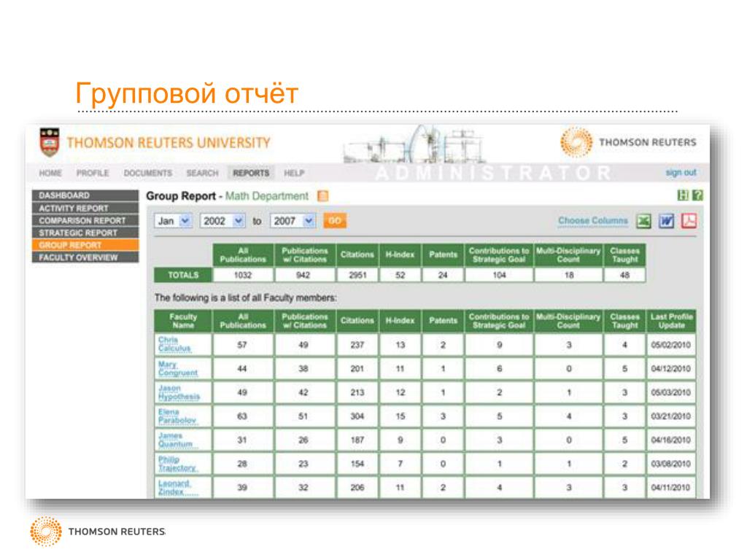The image size is (747, 560).
Task: Click Jason Hypothesis citations value 213
Action: (x=357, y=392)
